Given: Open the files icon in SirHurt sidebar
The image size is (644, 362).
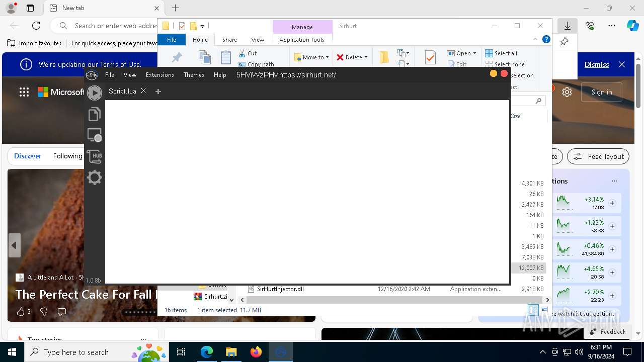Looking at the screenshot, I should click(94, 114).
